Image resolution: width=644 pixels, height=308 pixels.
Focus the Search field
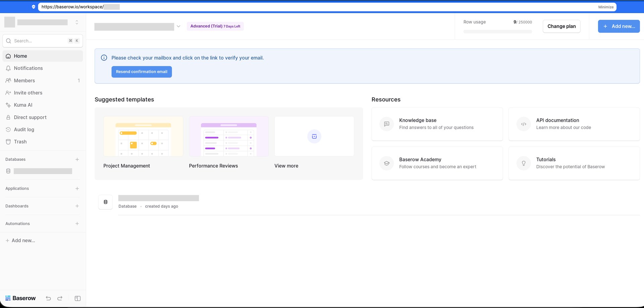(43, 41)
